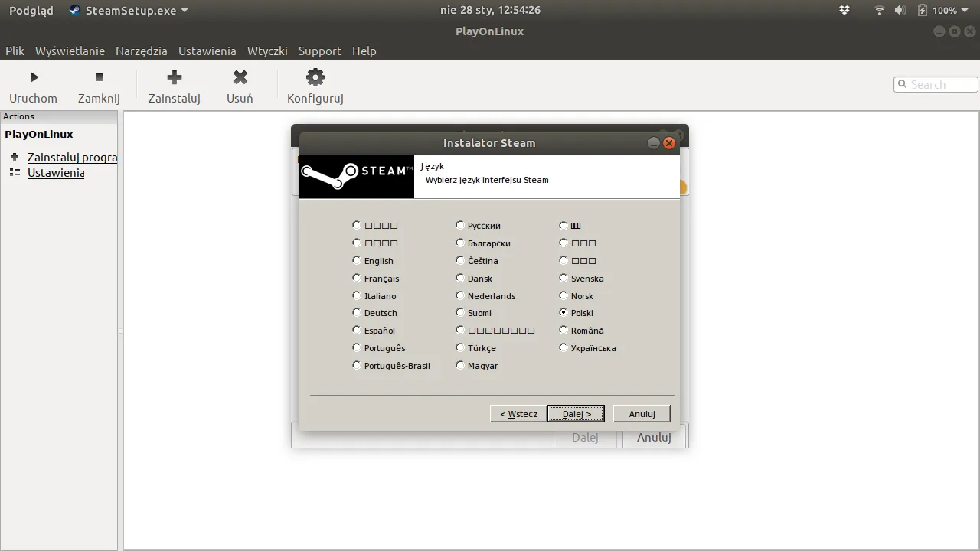Click the battery indicator icon
Image resolution: width=980 pixels, height=551 pixels.
point(923,10)
